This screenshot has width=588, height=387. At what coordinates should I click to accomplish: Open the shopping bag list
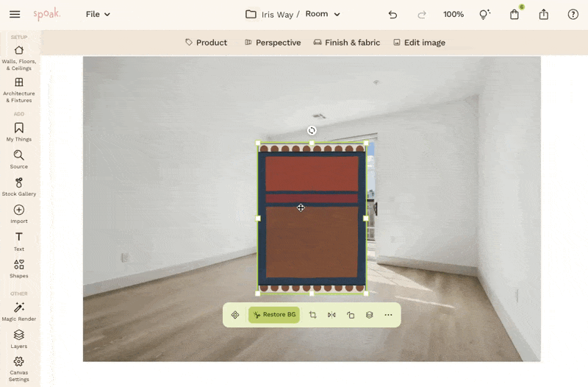click(x=514, y=14)
